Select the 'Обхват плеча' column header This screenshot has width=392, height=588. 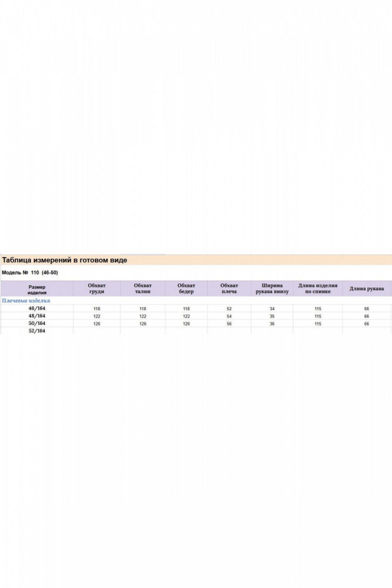tap(229, 288)
